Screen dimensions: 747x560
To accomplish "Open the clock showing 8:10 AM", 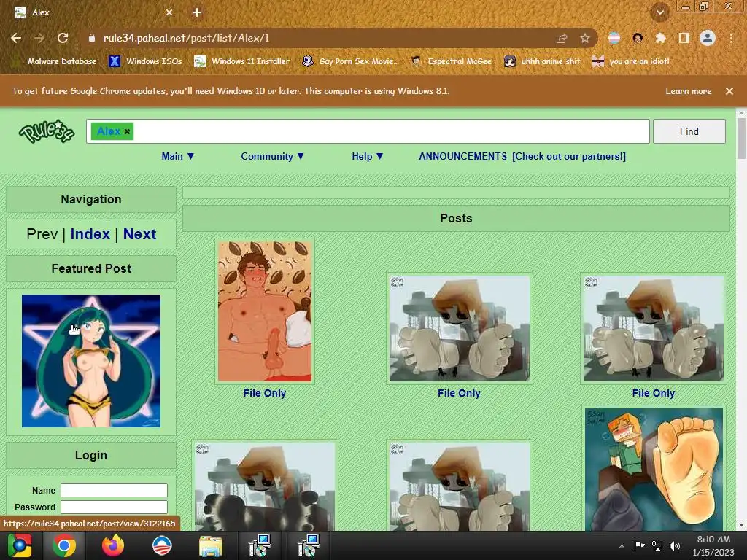I will pyautogui.click(x=713, y=545).
